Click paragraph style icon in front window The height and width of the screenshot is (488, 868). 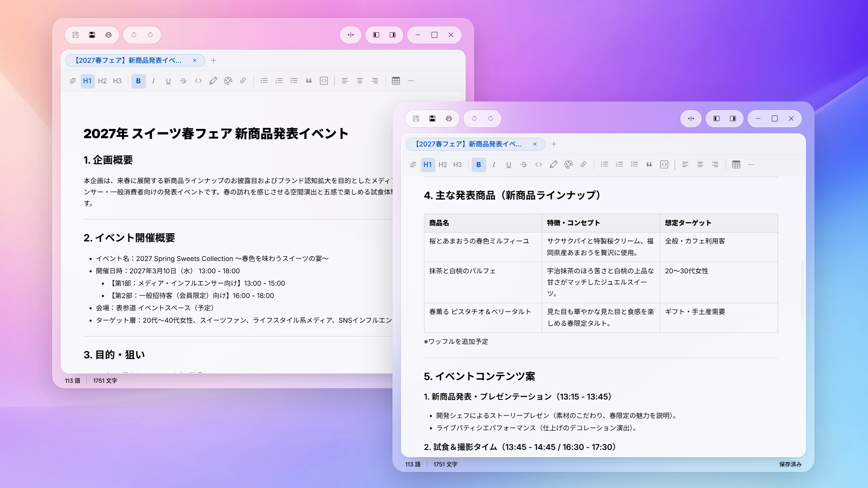coord(413,165)
